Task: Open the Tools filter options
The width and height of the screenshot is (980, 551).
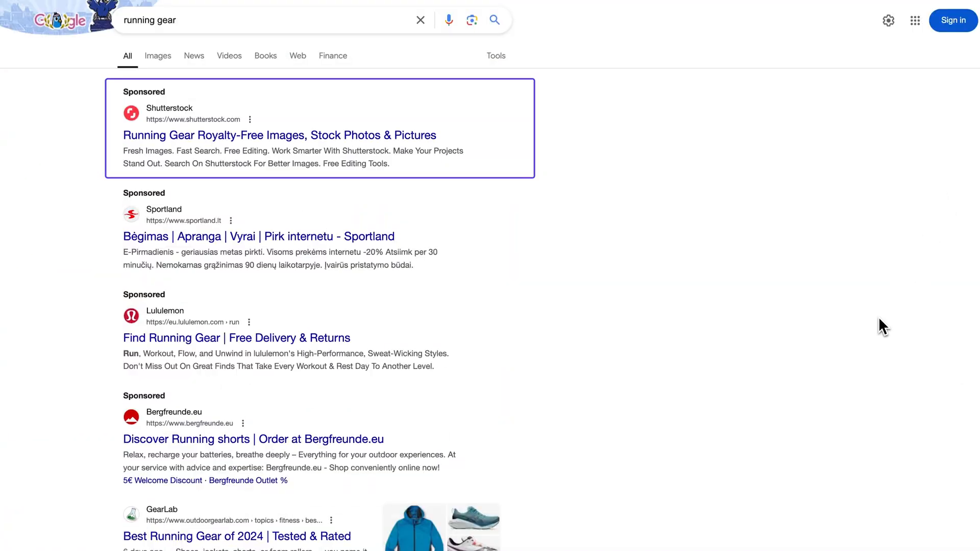Action: pos(496,56)
